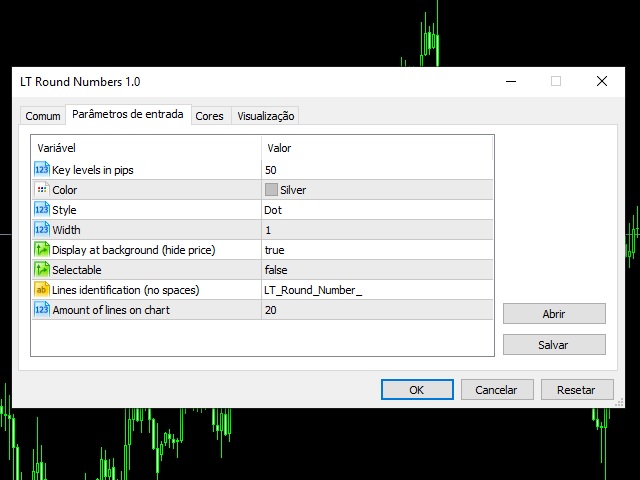The image size is (640, 480).
Task: Click the Cancelar button
Action: 497,390
